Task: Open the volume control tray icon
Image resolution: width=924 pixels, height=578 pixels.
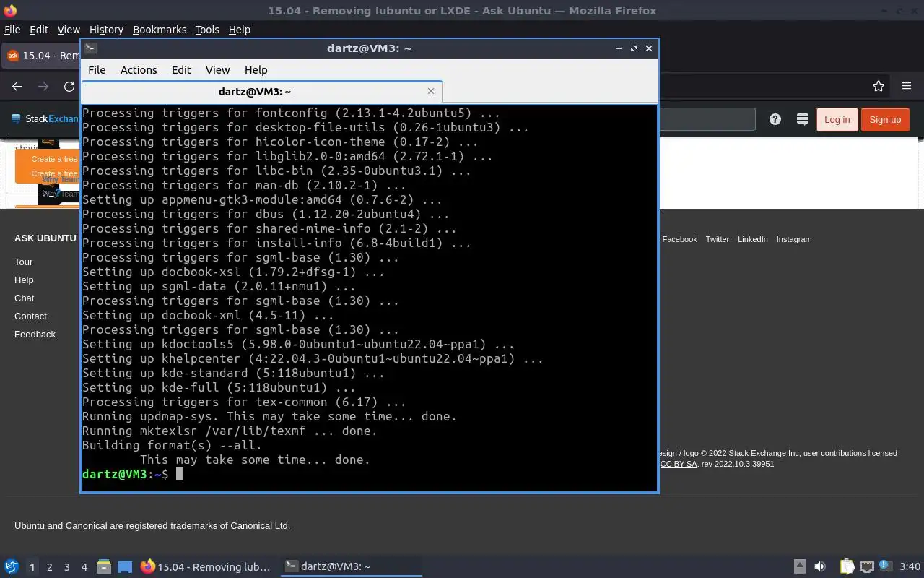Action: click(820, 566)
